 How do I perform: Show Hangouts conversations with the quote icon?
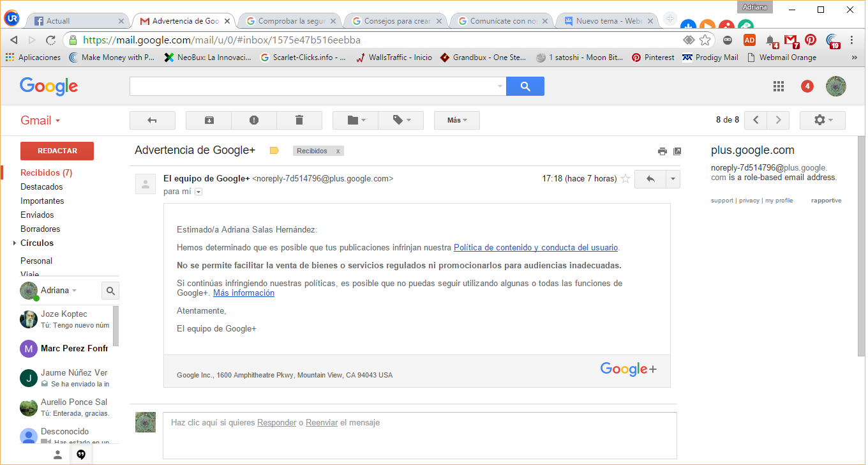click(81, 455)
